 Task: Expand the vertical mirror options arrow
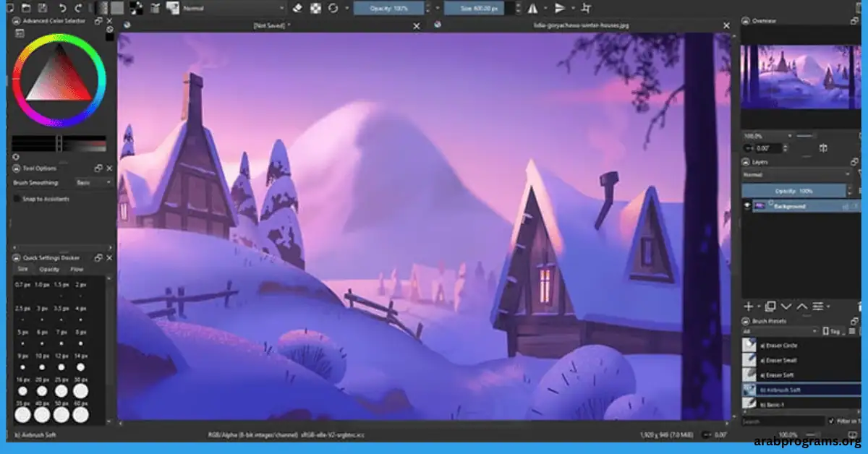(x=571, y=8)
